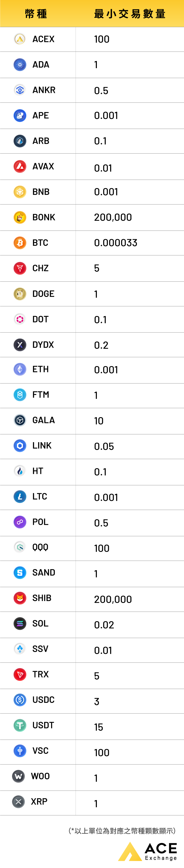Click the ACE Exchange logo
Image resolution: width=184 pixels, height=868 pixels.
tap(148, 851)
